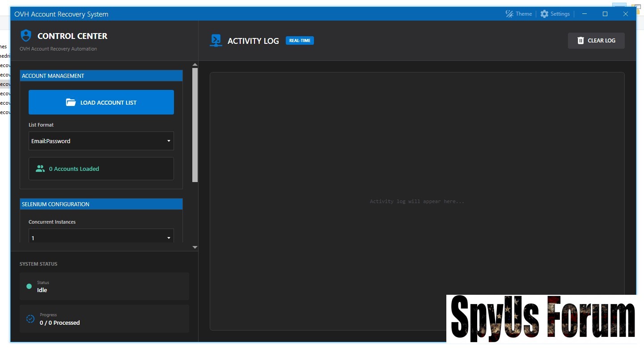Click the green Idle status dot
The height and width of the screenshot is (348, 644).
point(29,286)
